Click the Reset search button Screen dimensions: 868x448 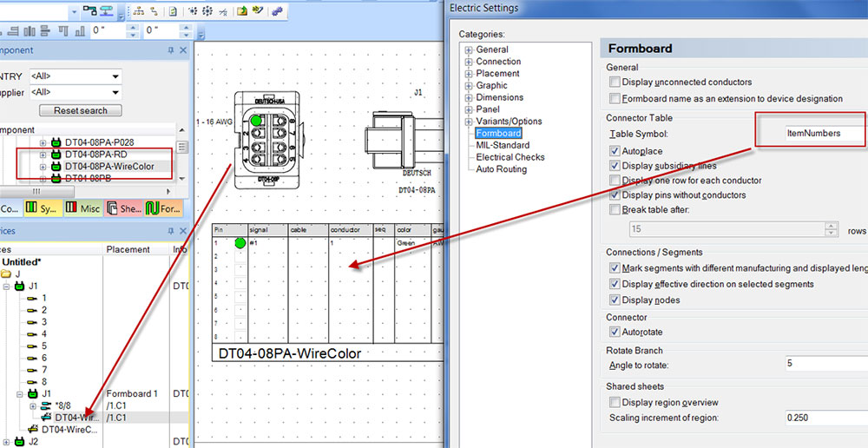[x=81, y=111]
